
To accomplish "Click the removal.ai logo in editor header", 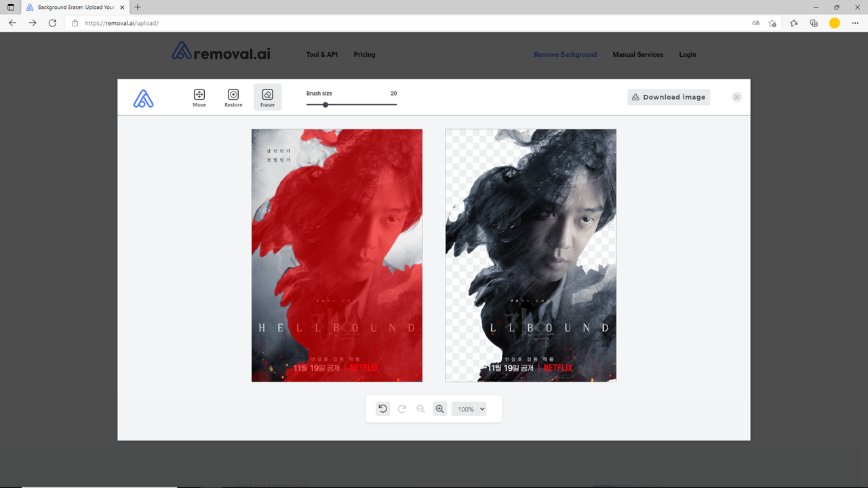I will [143, 99].
